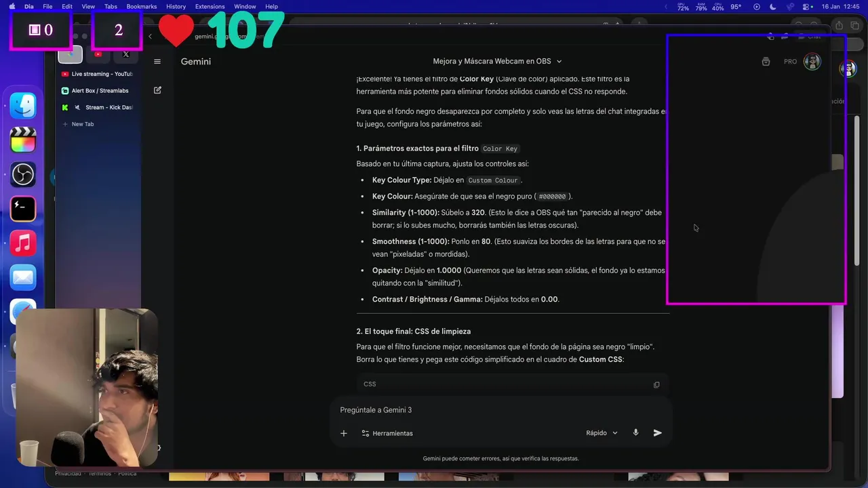Unmute the Stream - Kick tab speaker icon

[x=78, y=108]
